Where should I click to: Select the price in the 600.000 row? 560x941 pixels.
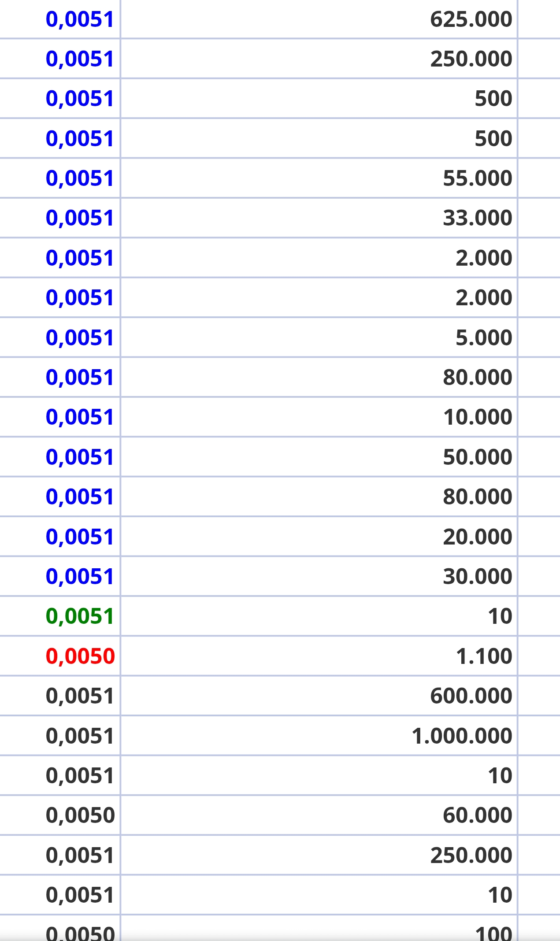[80, 696]
